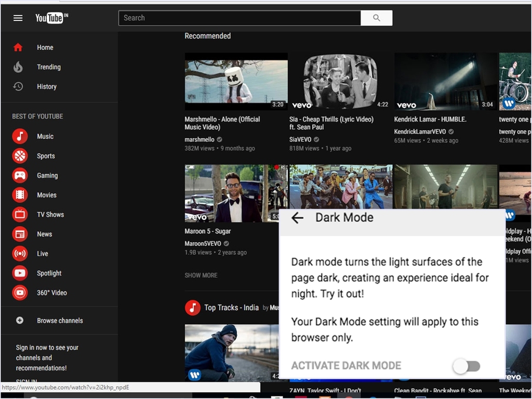Select TV Shows in the sidebar
Viewport: 532px width, 399px height.
click(50, 215)
